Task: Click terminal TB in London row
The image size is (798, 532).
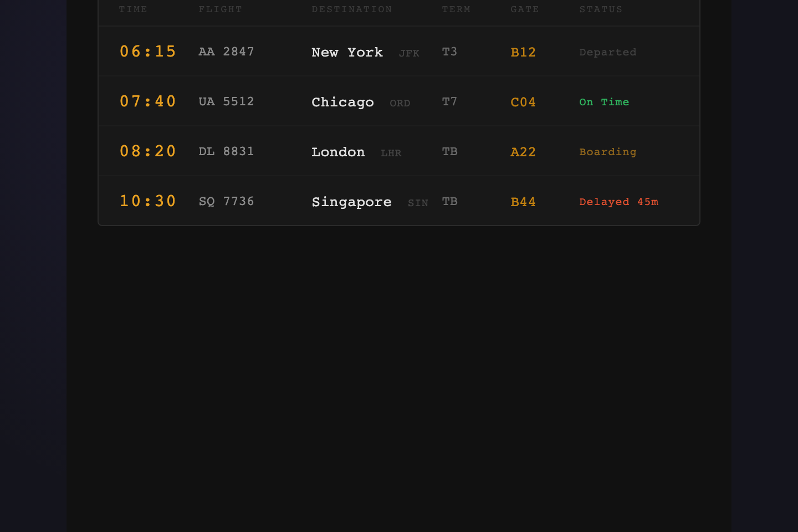Action: [449, 151]
